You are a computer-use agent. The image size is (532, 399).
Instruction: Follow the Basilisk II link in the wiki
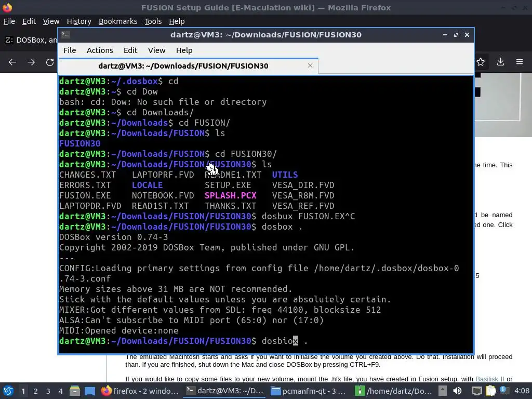(489, 379)
